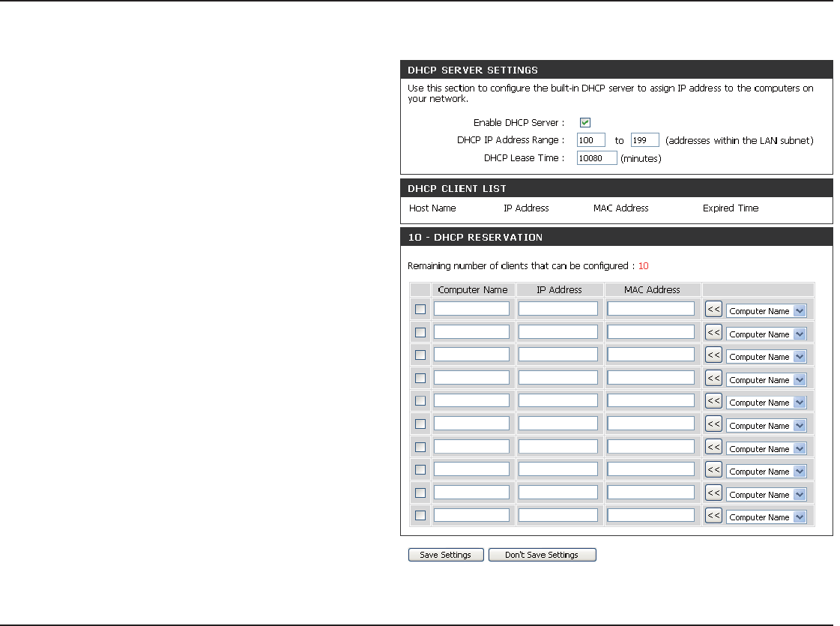Click the Computer Name field in the first reservation row
Screen dimensions: 840x626
[471, 308]
